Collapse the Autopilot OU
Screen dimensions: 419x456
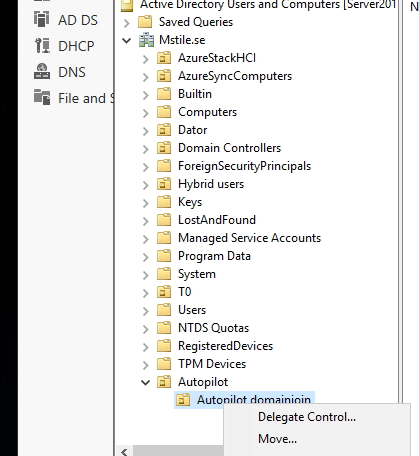145,383
